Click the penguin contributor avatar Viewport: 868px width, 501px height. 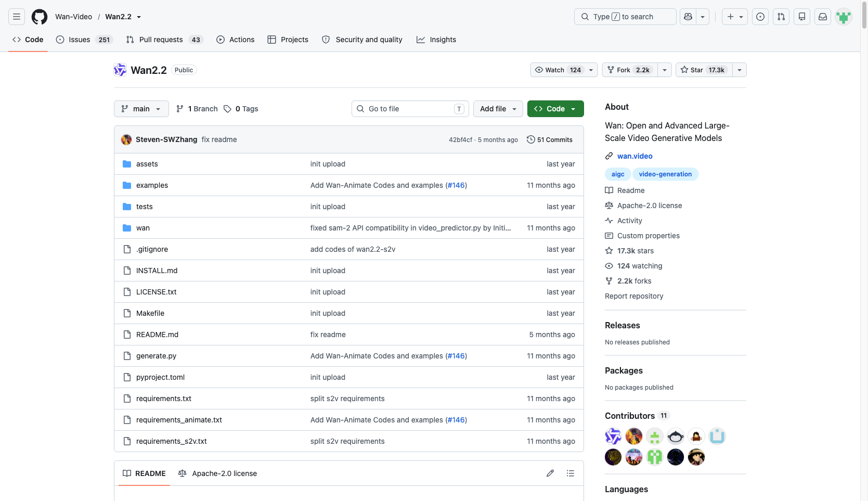676,436
